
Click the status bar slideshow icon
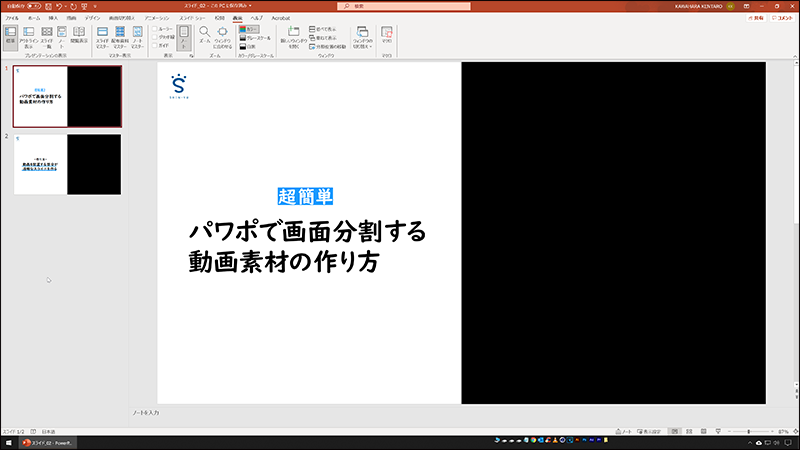(718, 432)
